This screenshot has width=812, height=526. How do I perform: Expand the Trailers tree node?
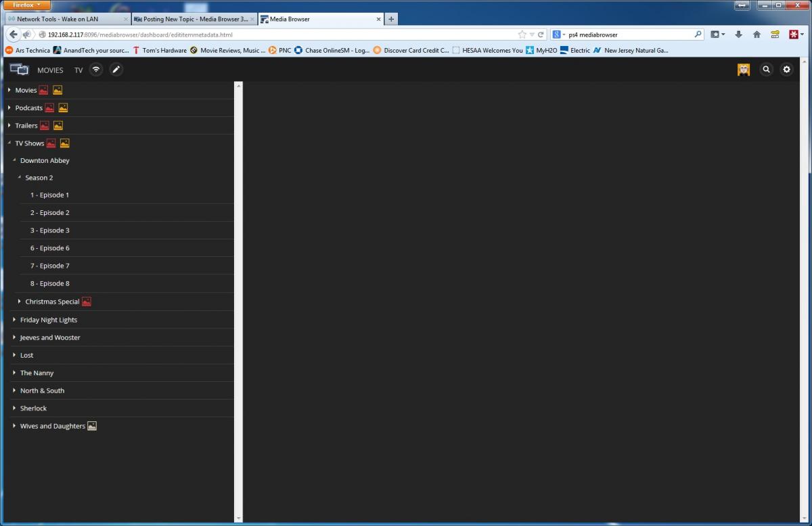(9, 125)
